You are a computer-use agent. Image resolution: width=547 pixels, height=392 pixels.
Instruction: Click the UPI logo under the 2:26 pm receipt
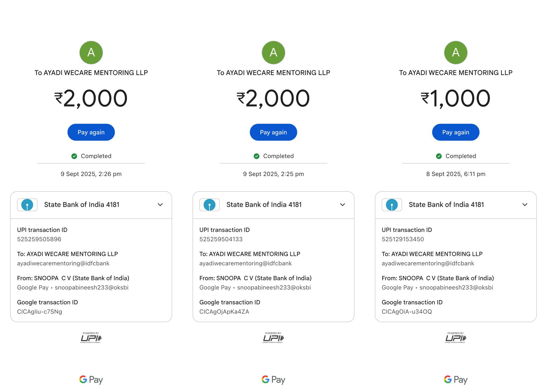[91, 338]
